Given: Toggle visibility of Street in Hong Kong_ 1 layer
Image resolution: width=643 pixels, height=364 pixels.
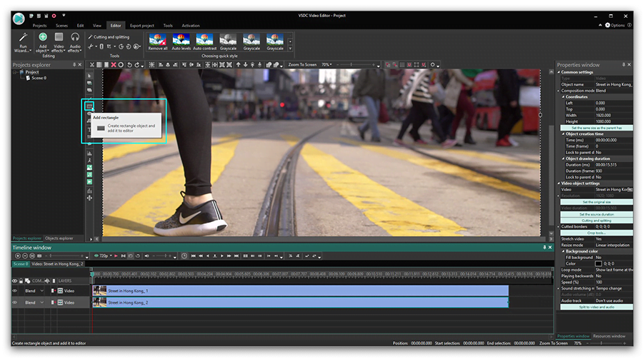Looking at the screenshot, I should point(15,290).
